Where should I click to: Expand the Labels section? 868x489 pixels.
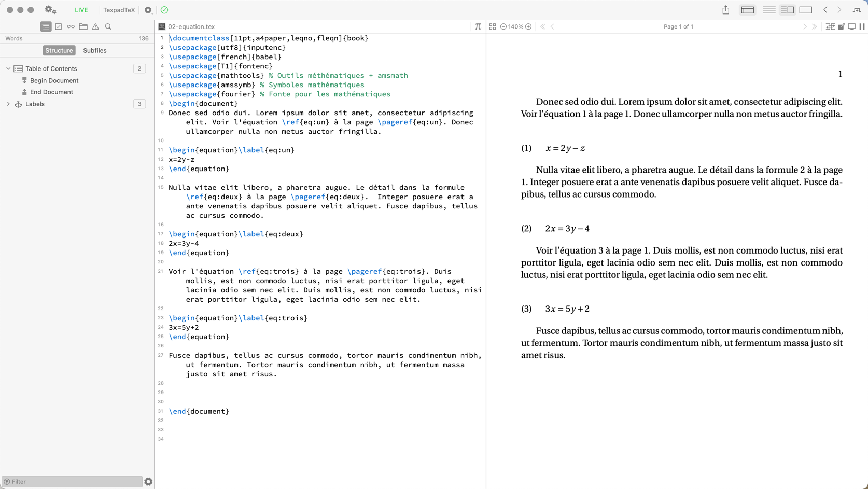tap(8, 104)
